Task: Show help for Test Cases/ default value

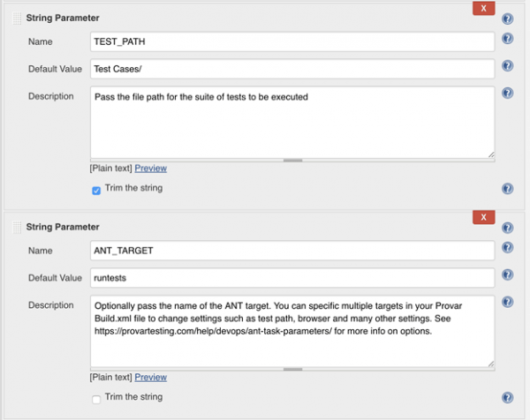Action: 507,65
